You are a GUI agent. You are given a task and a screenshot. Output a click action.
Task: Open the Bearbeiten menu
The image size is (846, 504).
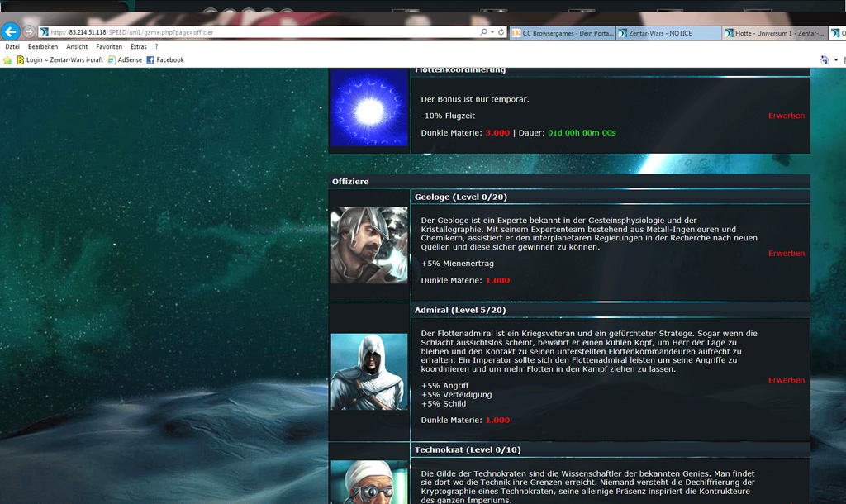tap(43, 47)
